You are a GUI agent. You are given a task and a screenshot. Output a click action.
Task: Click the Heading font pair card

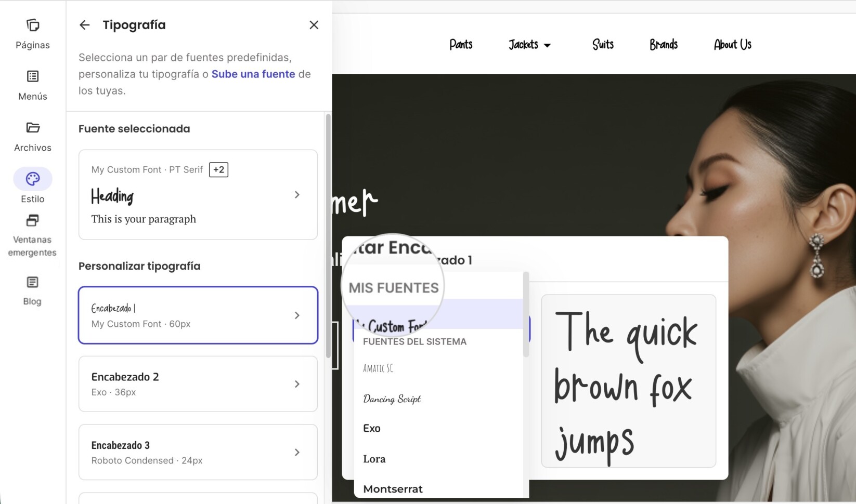click(x=198, y=195)
